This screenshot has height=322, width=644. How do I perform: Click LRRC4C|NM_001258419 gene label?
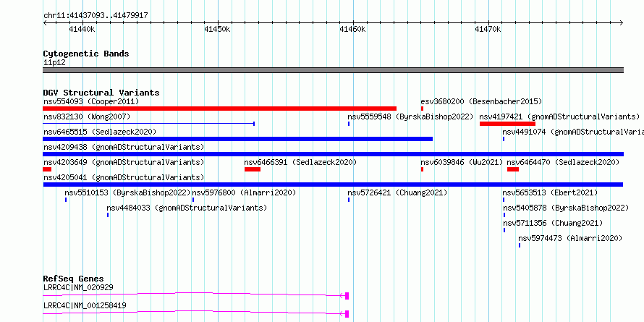coord(85,305)
